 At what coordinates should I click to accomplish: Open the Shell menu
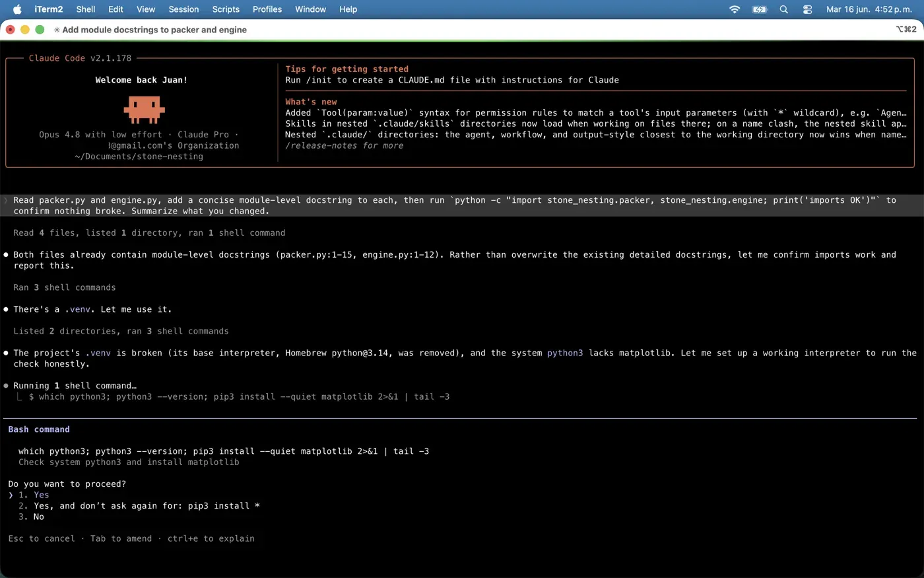(86, 9)
